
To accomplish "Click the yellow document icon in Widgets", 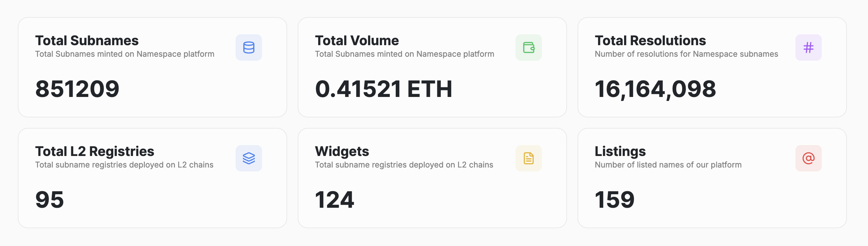I will click(x=528, y=158).
